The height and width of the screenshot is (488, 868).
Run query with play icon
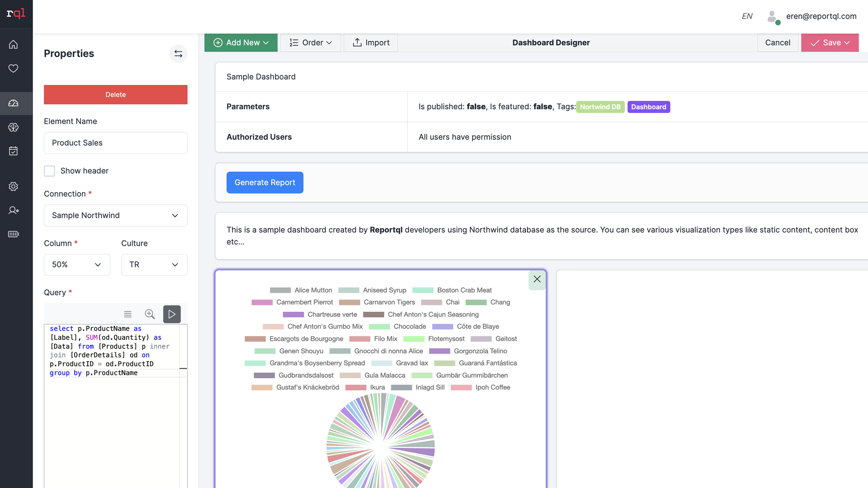pos(172,314)
